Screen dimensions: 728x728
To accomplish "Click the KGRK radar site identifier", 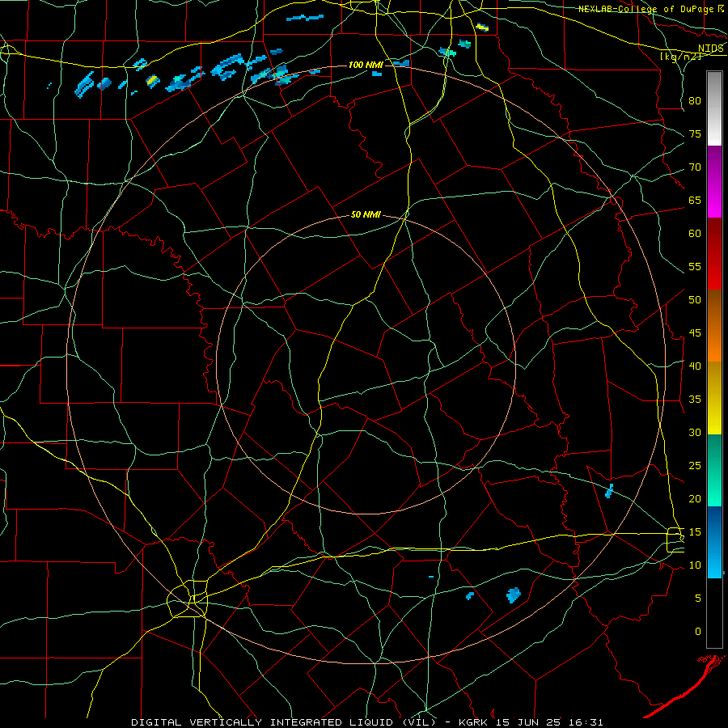I will (473, 722).
